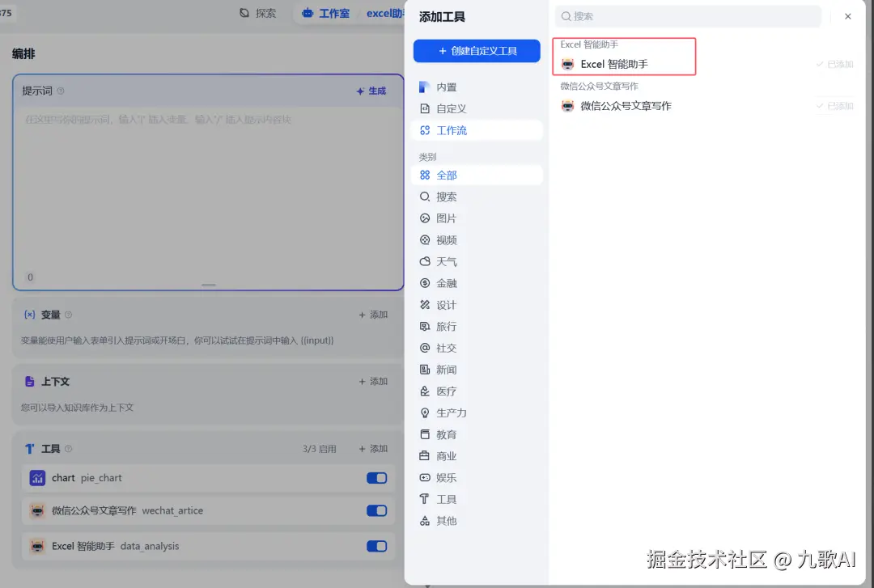
Task: Click the wechat_artice tool robot icon
Action: coord(37,510)
